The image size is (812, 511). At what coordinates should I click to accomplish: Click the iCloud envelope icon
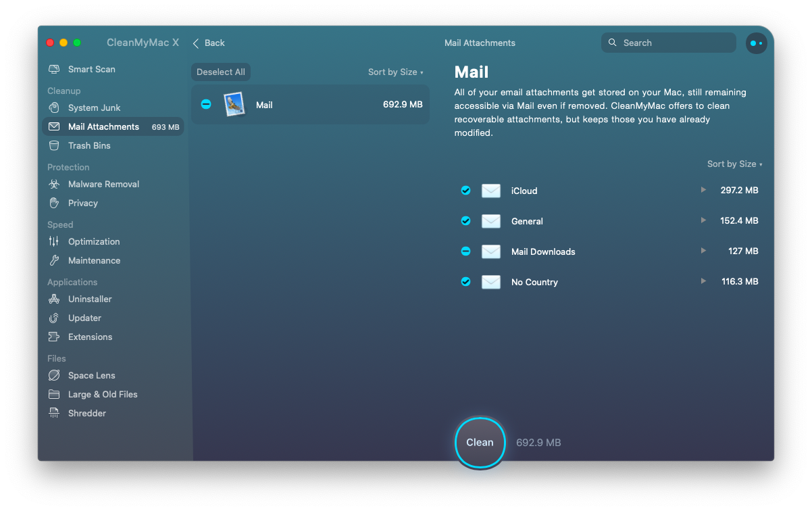click(x=491, y=191)
